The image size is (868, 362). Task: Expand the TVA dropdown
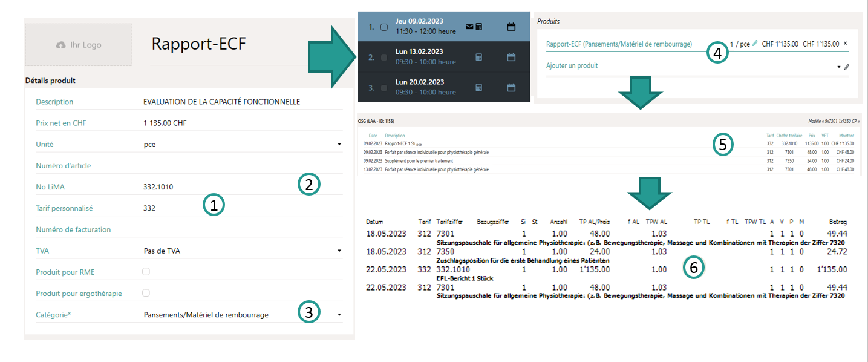pyautogui.click(x=339, y=251)
